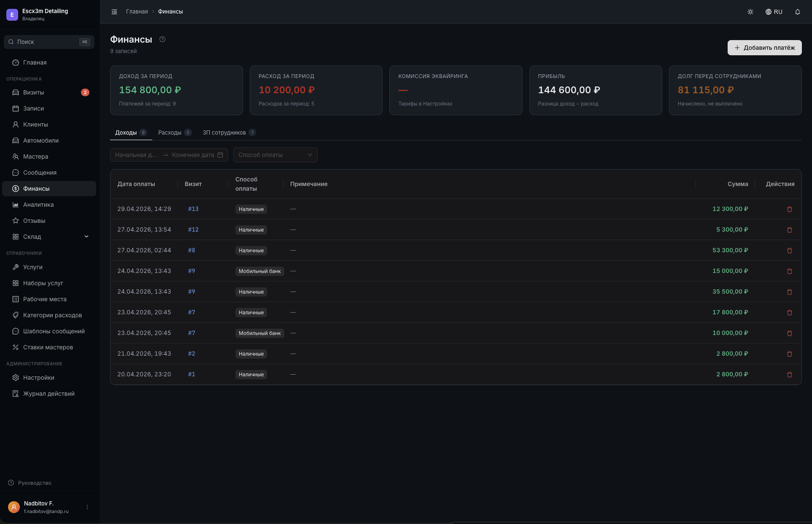The image size is (812, 524).
Task: Click the date 27.04.2026, 02:44
Action: coord(144,250)
